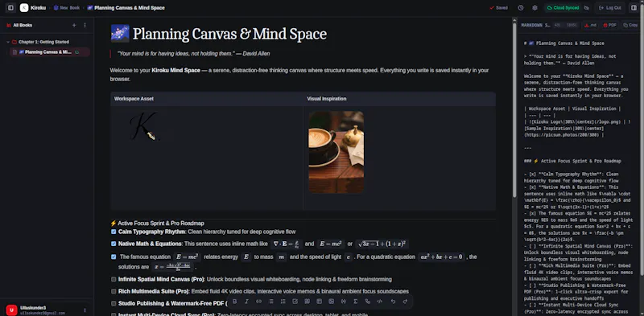The width and height of the screenshot is (644, 316).
Task: Click the David Allen quote text
Action: click(193, 54)
